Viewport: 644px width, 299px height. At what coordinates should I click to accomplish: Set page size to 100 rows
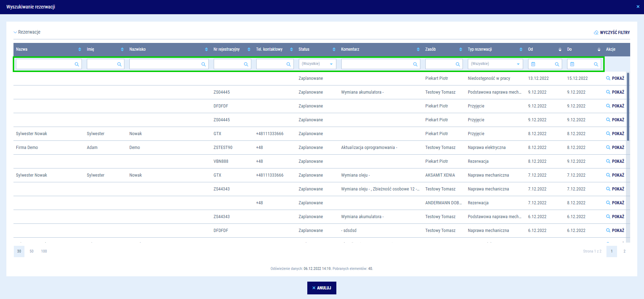[x=44, y=251]
